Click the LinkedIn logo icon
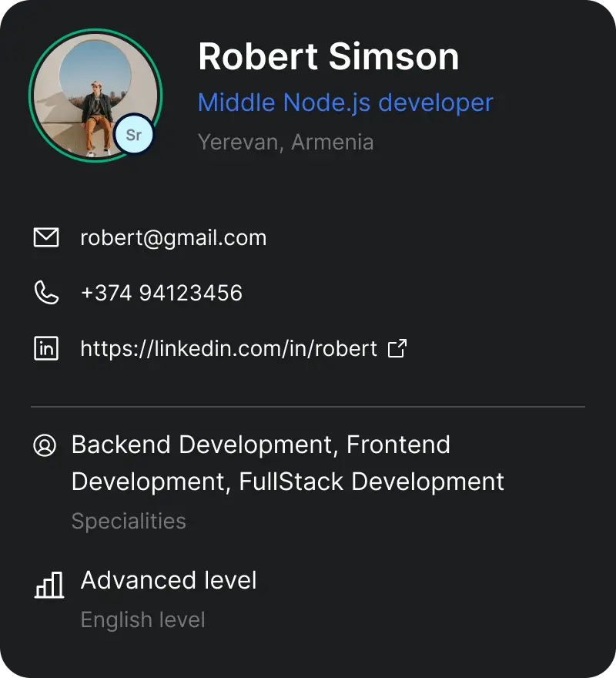616x678 pixels. point(46,349)
